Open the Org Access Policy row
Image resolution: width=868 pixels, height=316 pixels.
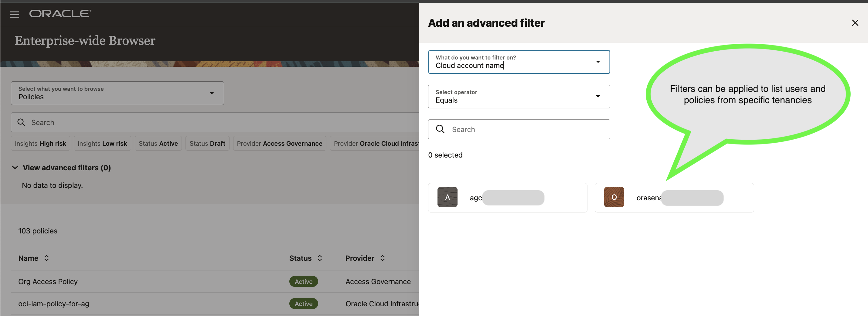pyautogui.click(x=48, y=281)
